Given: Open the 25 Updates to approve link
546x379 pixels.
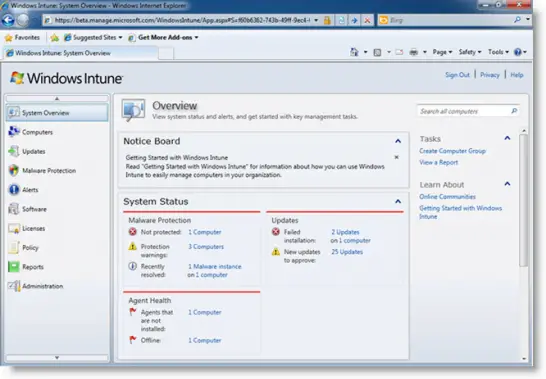Looking at the screenshot, I should point(347,252).
